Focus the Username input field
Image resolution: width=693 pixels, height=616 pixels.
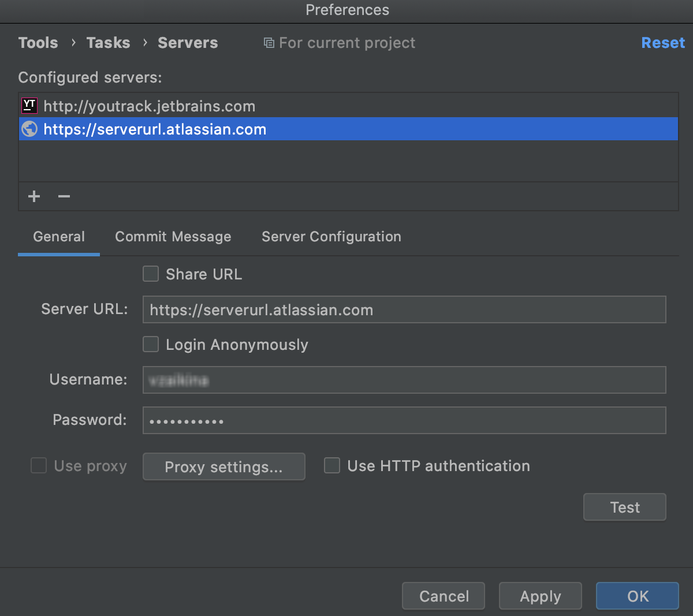tap(404, 380)
